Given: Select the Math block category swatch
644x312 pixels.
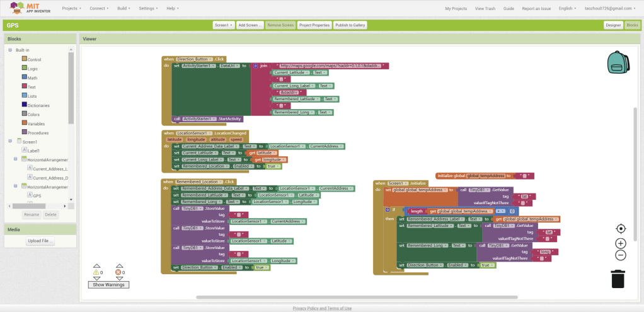Looking at the screenshot, I should (x=24, y=78).
